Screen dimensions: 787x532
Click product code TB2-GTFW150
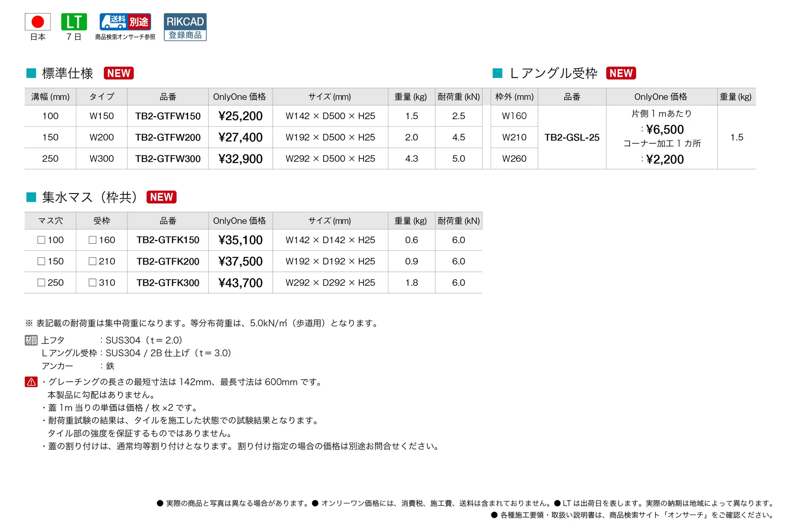coord(168,116)
